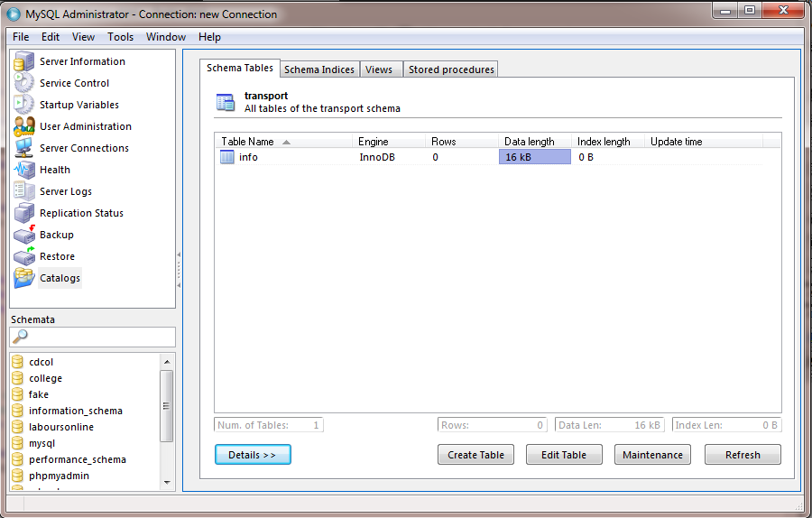Click the schemata search magnifier icon
This screenshot has height=518, width=812.
tap(20, 337)
